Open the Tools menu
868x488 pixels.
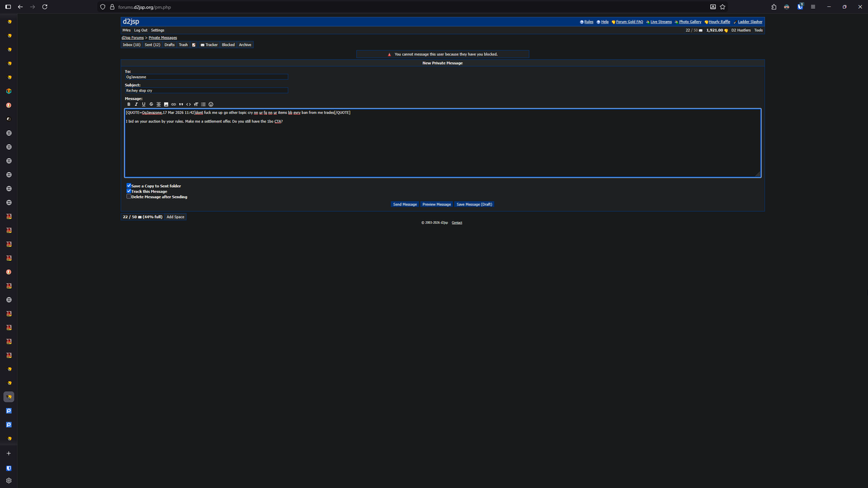click(758, 30)
